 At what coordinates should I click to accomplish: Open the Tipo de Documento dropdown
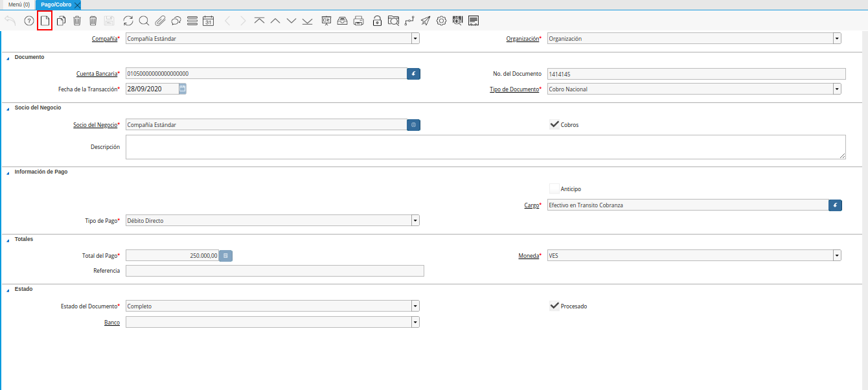pyautogui.click(x=836, y=89)
